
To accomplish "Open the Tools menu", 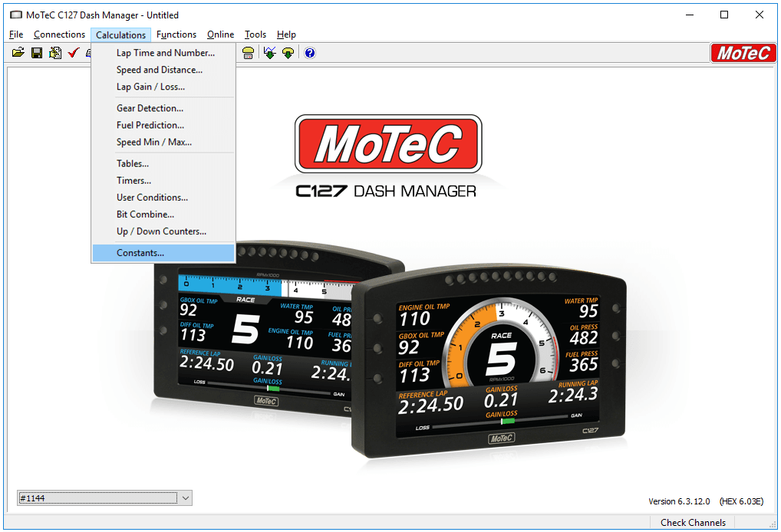I will (255, 34).
